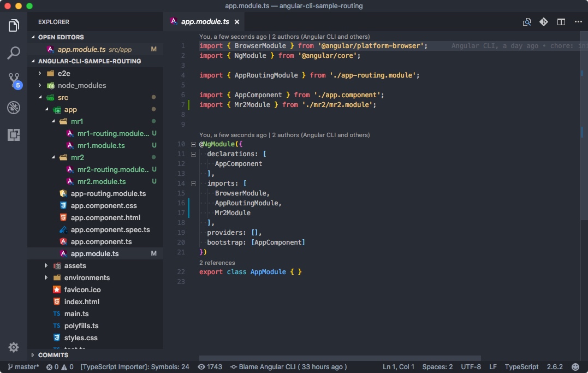Change encoding via UTF-8 status item
Image resolution: width=588 pixels, height=373 pixels.
[471, 366]
